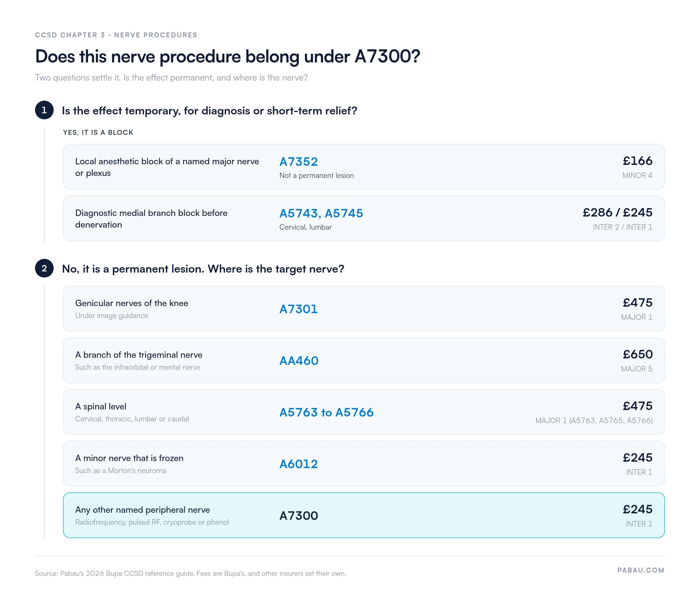Click the A6012 code
The image size is (700, 607).
tap(298, 464)
